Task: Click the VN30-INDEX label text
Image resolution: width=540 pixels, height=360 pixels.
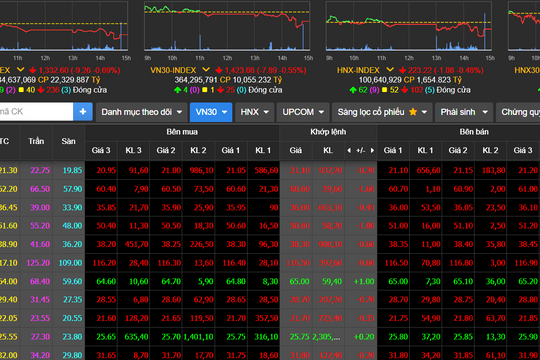Action: click(173, 70)
